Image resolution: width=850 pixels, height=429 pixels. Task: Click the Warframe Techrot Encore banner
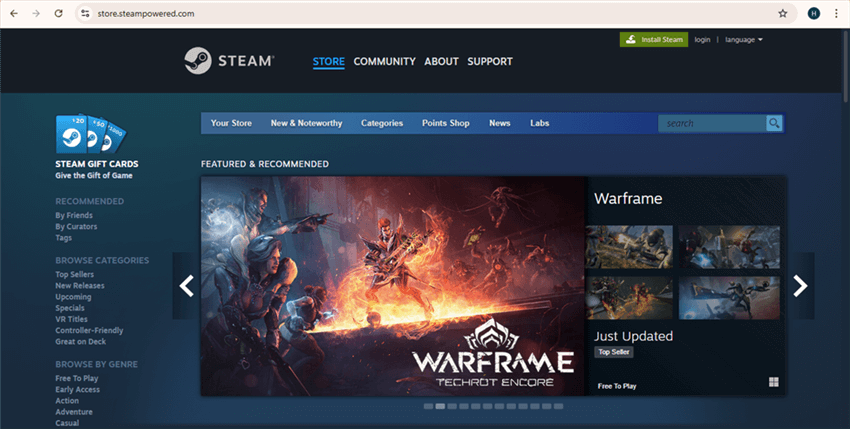point(394,286)
